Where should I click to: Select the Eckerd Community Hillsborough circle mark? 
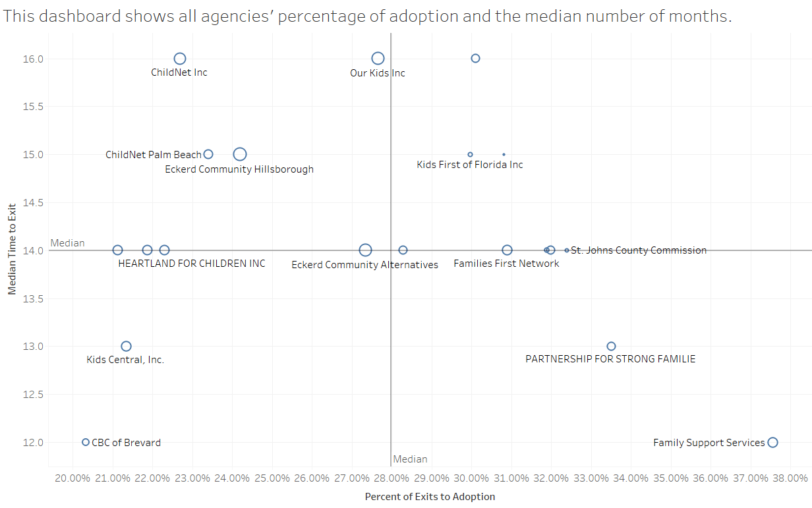(240, 154)
